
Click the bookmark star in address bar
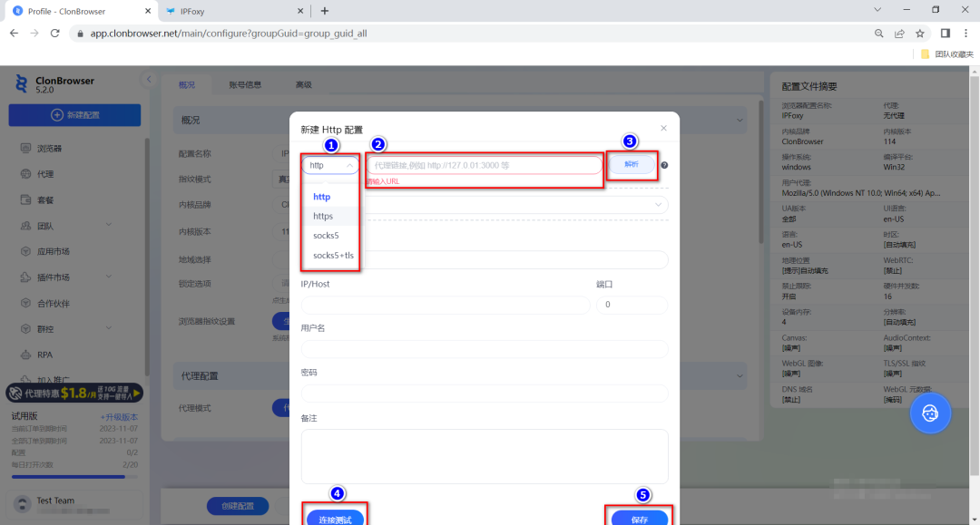(x=920, y=33)
